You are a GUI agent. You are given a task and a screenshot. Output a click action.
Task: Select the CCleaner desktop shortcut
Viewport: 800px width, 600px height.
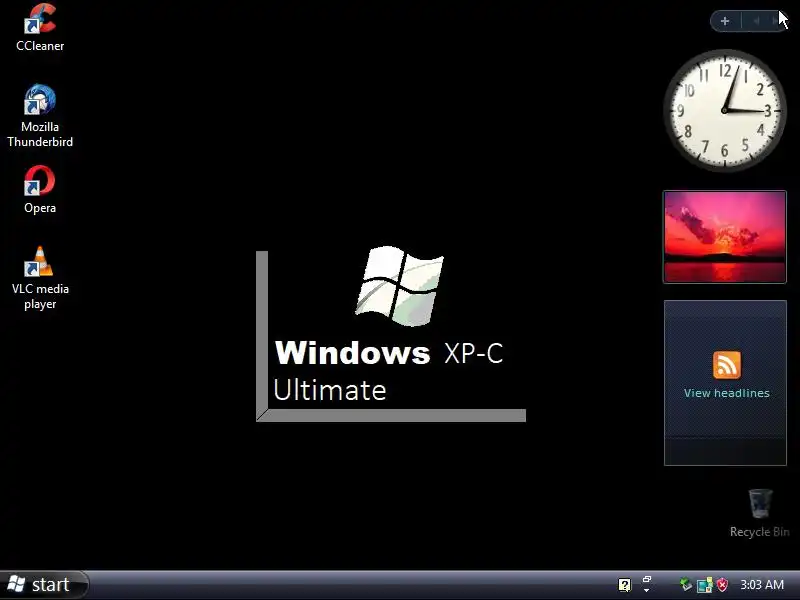(x=40, y=27)
